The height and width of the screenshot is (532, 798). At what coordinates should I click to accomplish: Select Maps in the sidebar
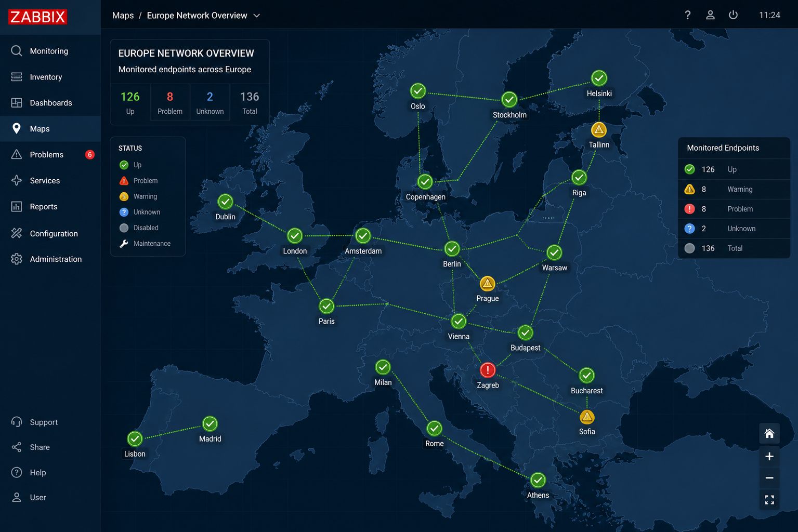50,129
